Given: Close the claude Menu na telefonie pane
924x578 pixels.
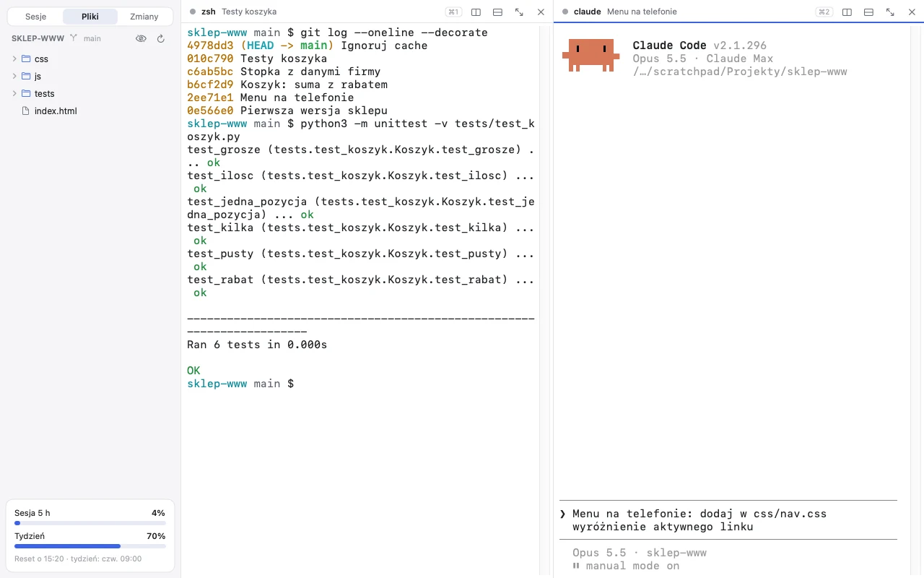Looking at the screenshot, I should click(912, 12).
